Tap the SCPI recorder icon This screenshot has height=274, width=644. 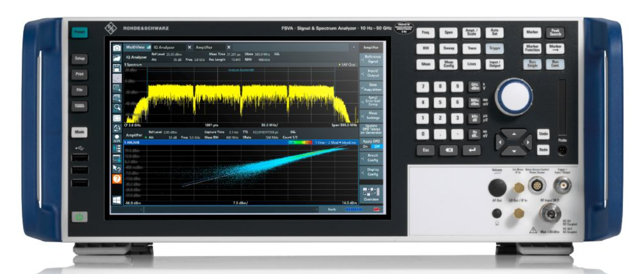pyautogui.click(x=116, y=138)
